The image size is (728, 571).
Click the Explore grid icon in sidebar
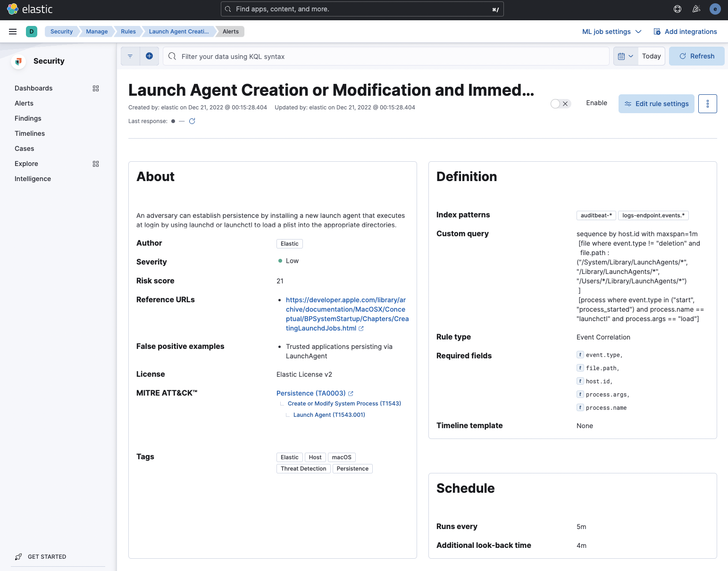click(96, 164)
